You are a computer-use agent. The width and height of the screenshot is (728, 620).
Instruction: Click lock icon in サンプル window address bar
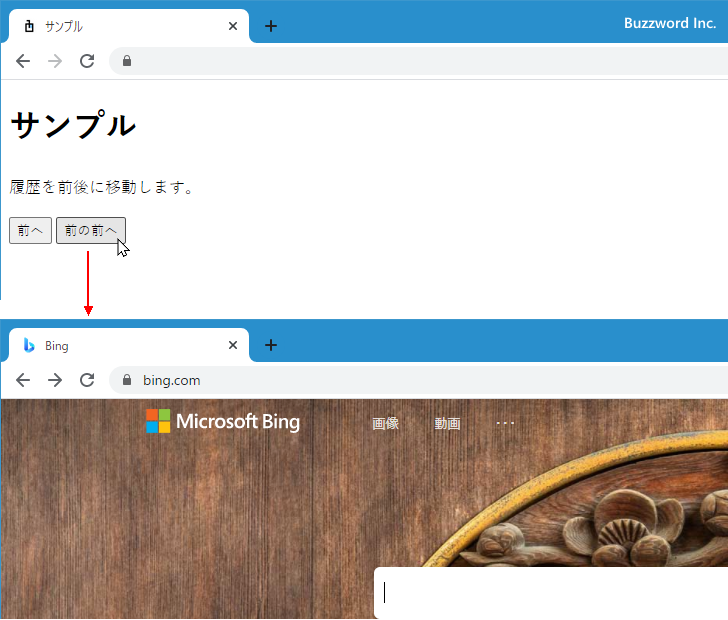pyautogui.click(x=127, y=61)
